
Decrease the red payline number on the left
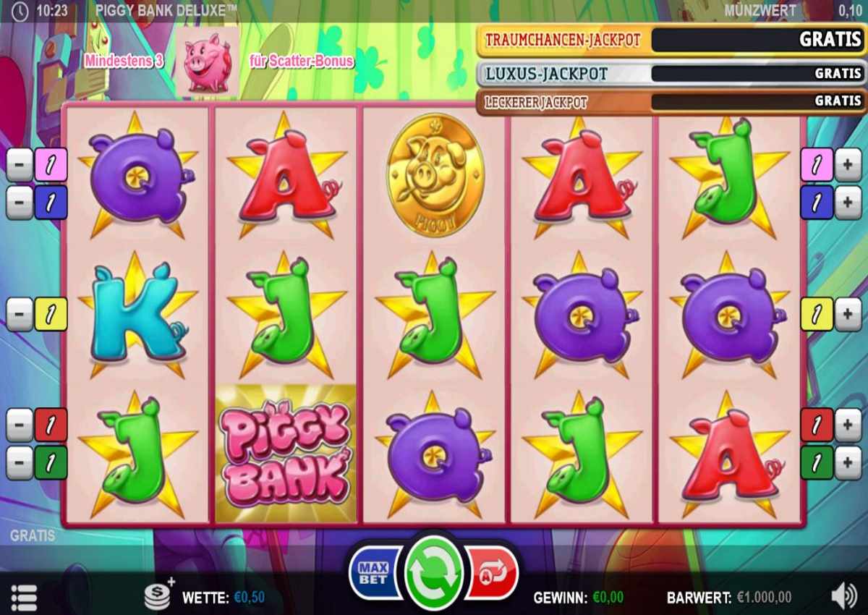[20, 425]
